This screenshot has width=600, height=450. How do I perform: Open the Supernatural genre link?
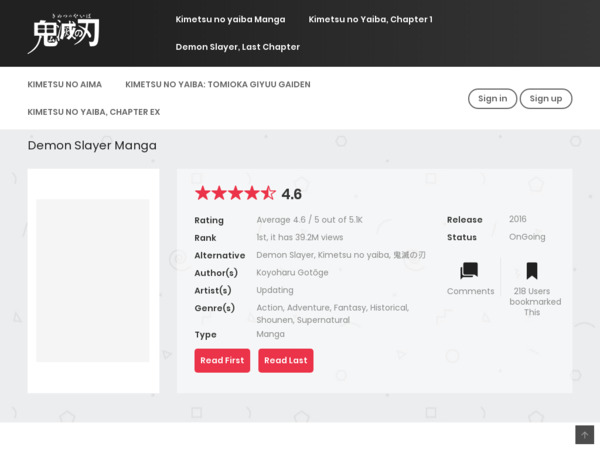323,320
